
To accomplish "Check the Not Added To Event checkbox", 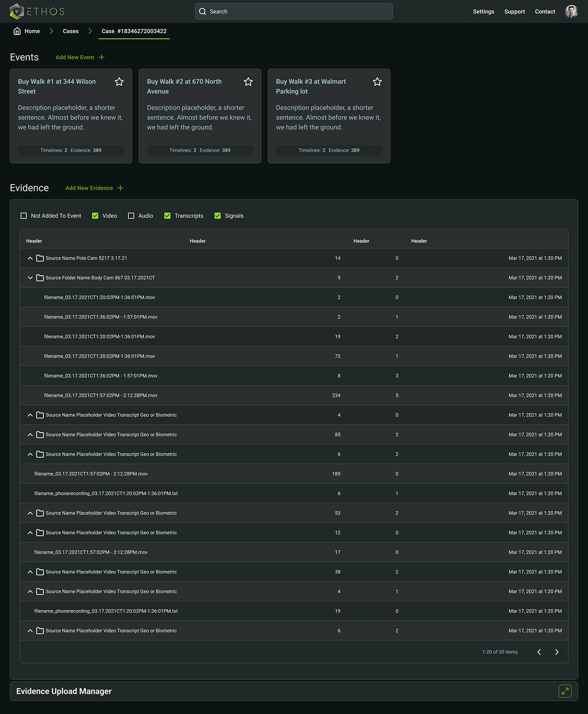I will 24,216.
